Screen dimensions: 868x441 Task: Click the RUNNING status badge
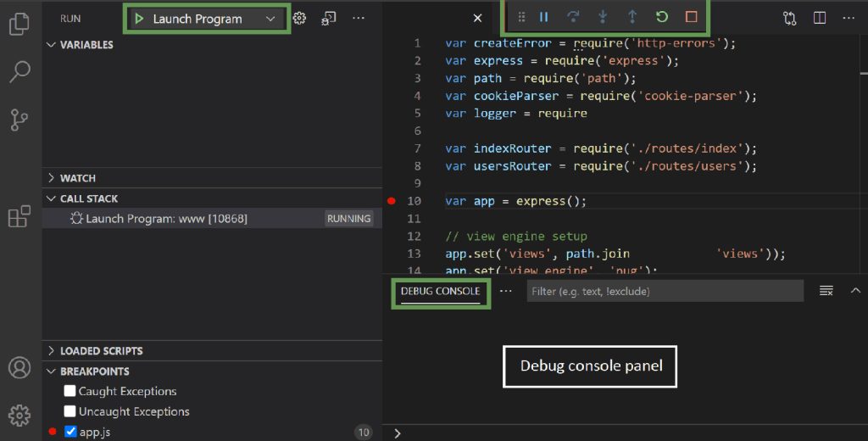click(348, 218)
